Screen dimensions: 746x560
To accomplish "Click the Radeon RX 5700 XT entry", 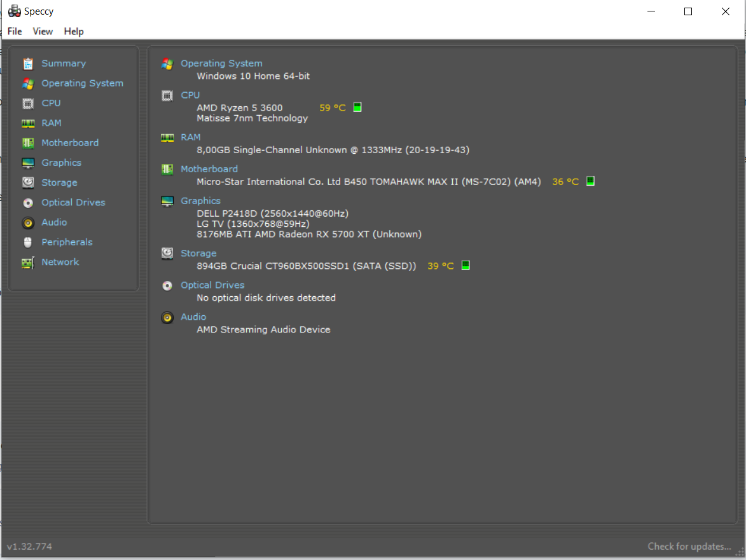I will [x=309, y=235].
